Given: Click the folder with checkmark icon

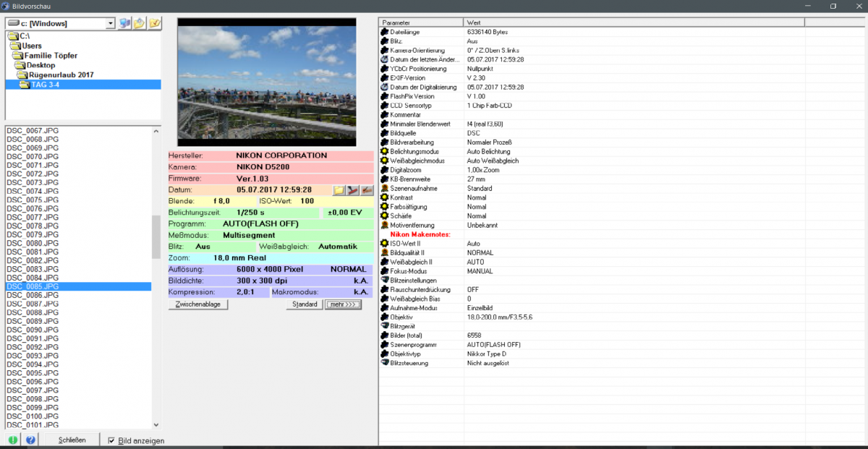Looking at the screenshot, I should (154, 23).
